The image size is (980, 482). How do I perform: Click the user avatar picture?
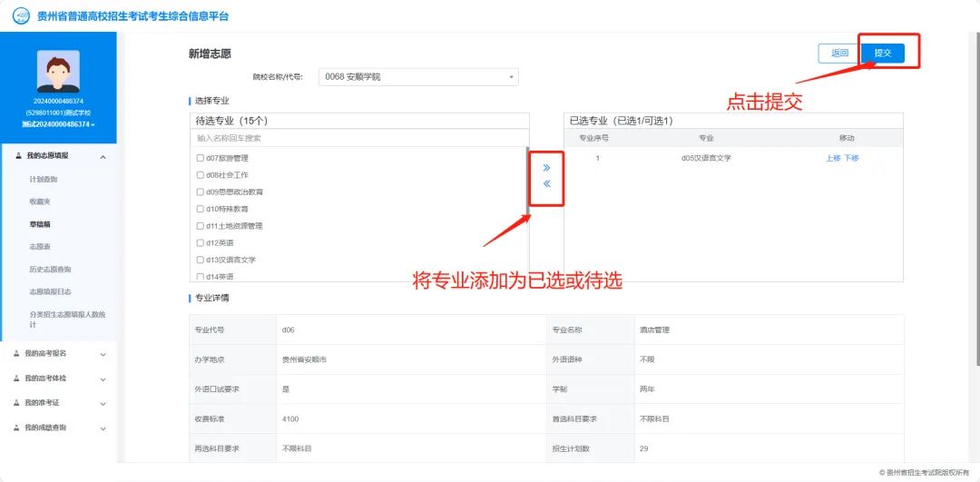58,71
